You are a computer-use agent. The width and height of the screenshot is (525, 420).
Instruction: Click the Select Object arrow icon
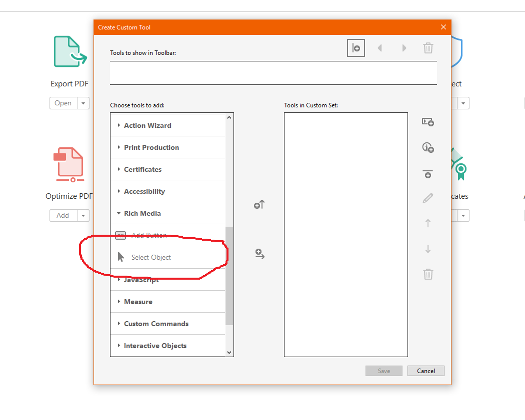click(121, 257)
